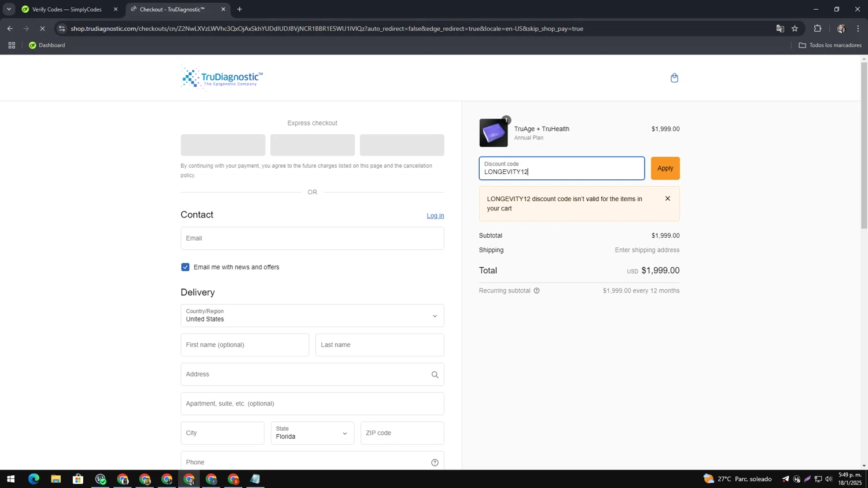Click the browser back arrow

10,28
